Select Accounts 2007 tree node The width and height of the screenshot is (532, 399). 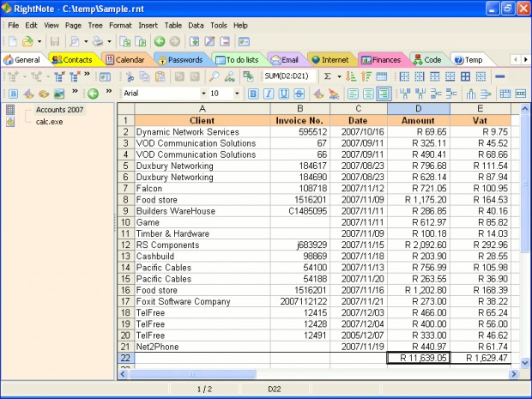[x=60, y=110]
